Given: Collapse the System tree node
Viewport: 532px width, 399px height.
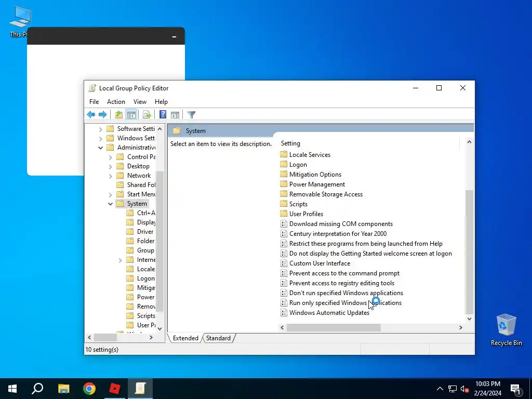Looking at the screenshot, I should [x=110, y=204].
